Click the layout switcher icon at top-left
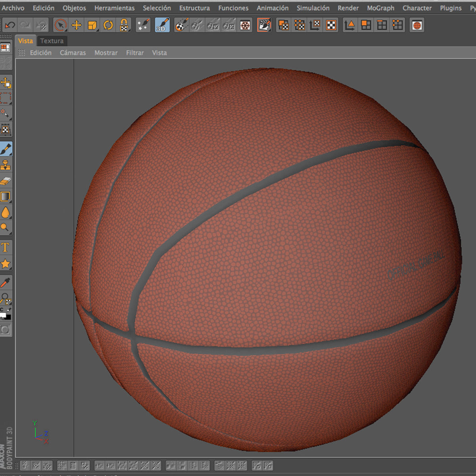The width and height of the screenshot is (476, 476). tap(5, 48)
